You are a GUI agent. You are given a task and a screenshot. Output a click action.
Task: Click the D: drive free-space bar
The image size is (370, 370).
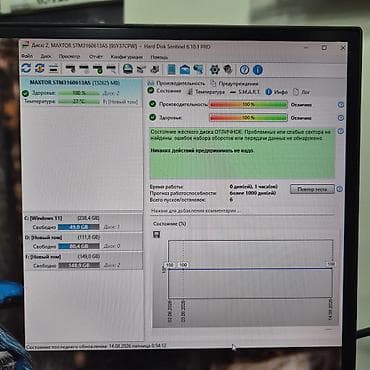pos(79,246)
